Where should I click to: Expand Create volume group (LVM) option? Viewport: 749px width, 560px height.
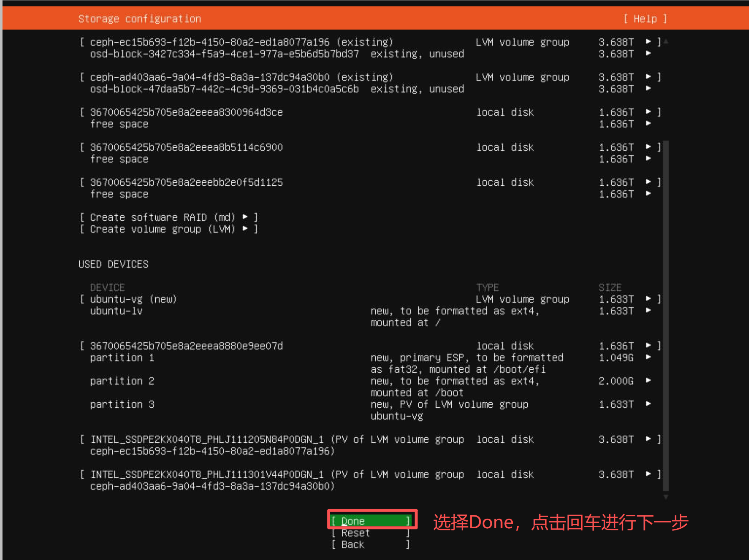pos(169,229)
